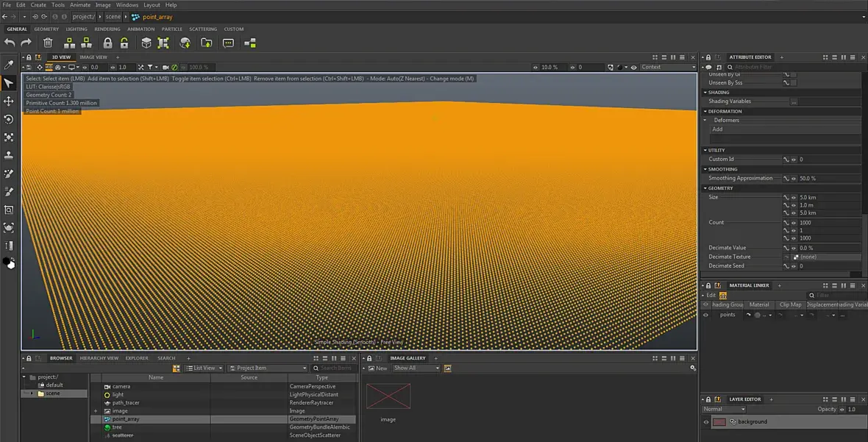Click the Shading Variables ellipsis button
Viewport: 868px width, 442px height.
[x=794, y=101]
